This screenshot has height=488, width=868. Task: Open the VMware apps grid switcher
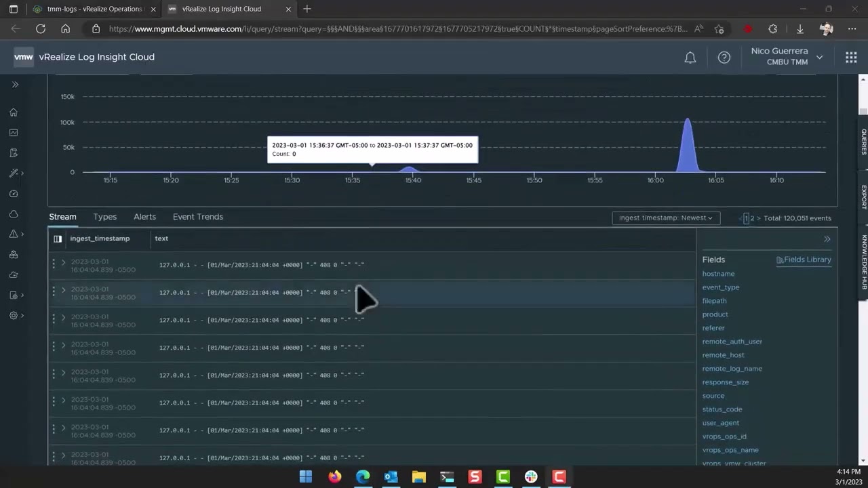851,58
